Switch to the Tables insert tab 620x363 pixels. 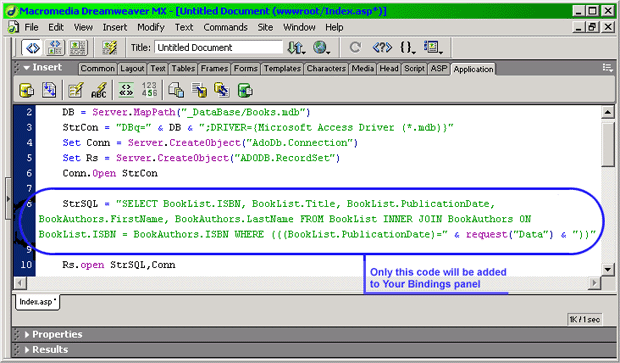coord(183,69)
